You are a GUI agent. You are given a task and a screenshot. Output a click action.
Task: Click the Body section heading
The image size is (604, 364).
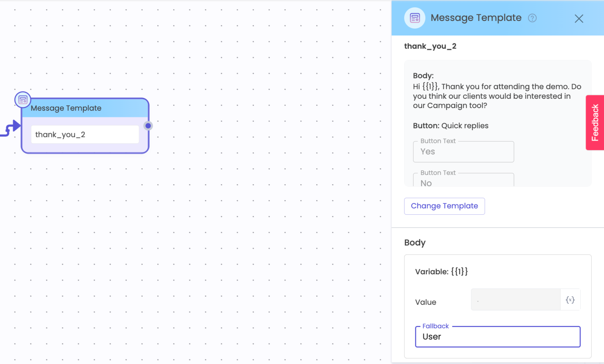(415, 242)
